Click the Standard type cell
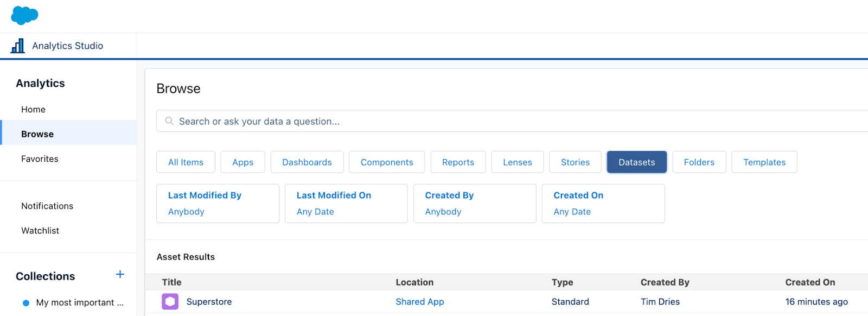Viewport: 868px width, 316px height. pos(570,301)
